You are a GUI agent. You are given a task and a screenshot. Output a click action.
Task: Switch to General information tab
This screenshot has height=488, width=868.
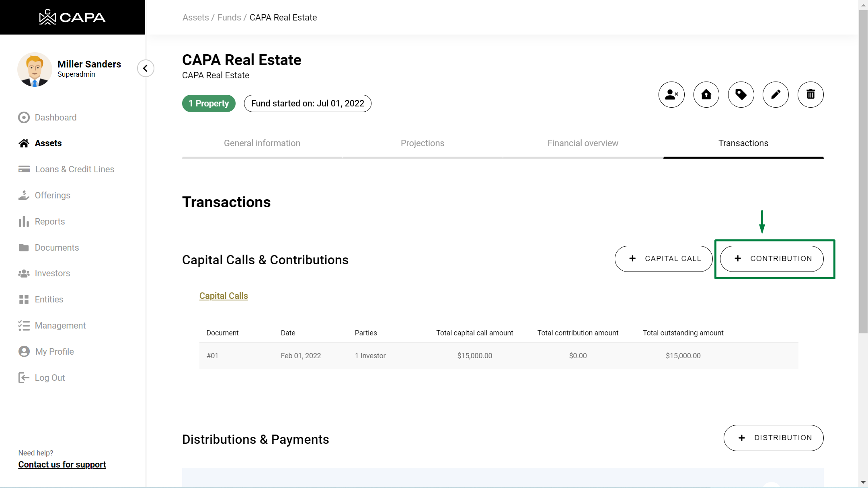click(x=262, y=143)
